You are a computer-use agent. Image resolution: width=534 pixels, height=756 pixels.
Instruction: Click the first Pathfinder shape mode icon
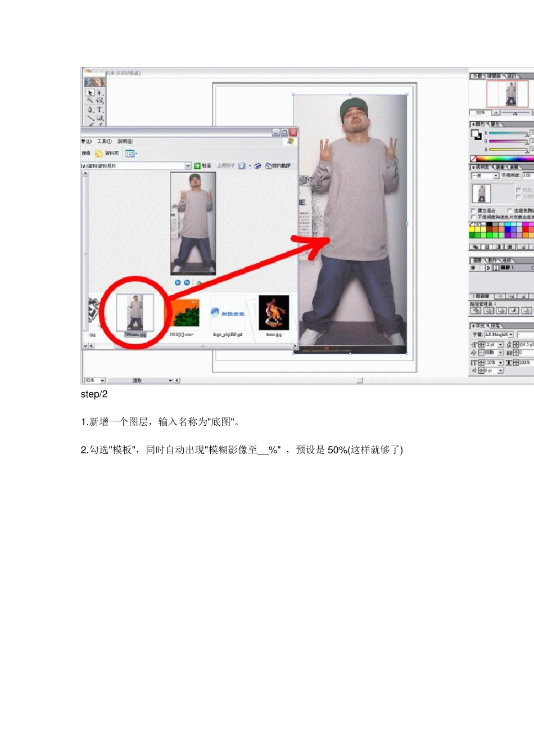pyautogui.click(x=476, y=310)
